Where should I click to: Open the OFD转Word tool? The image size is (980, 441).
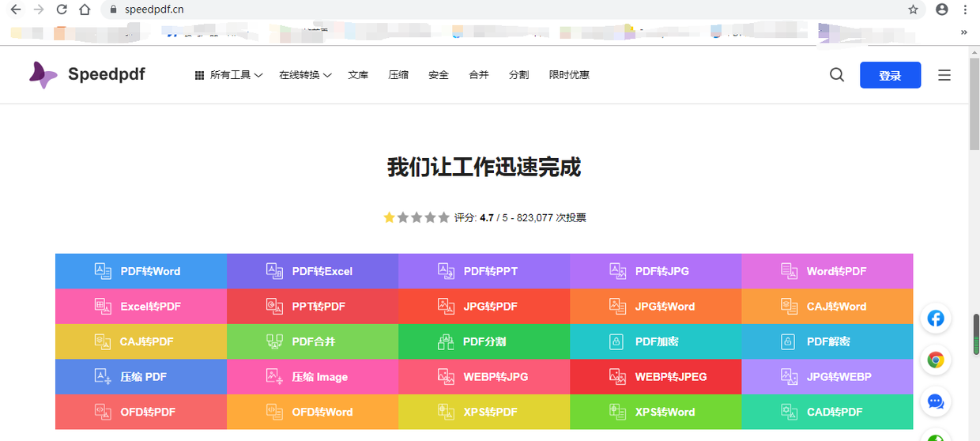click(312, 412)
